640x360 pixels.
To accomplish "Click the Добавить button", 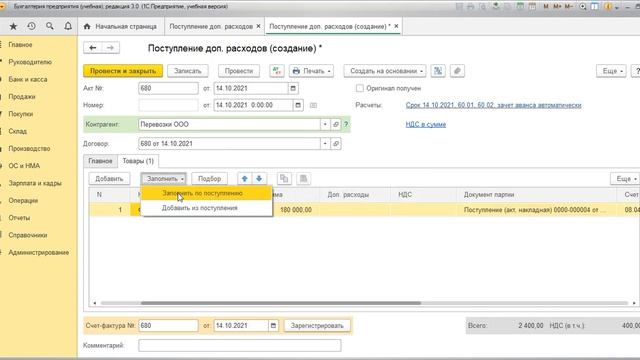I will [109, 179].
